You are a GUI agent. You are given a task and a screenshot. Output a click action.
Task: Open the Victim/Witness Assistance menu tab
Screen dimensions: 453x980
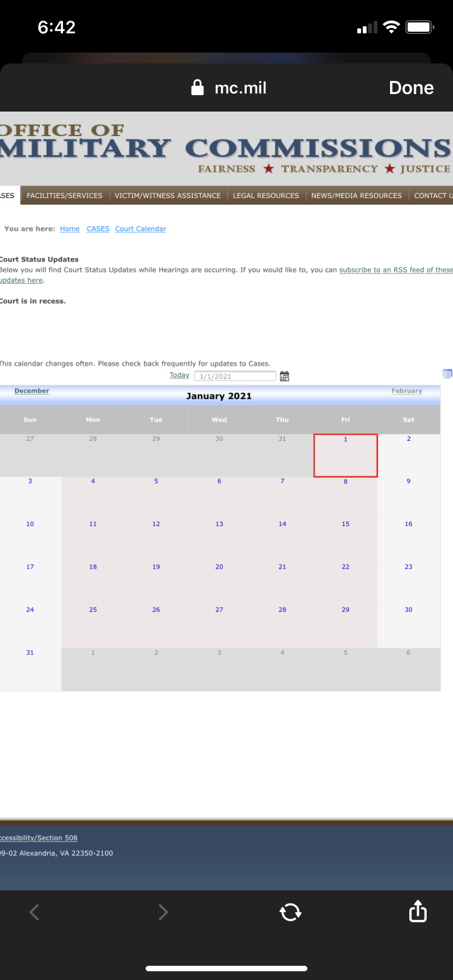(x=167, y=195)
